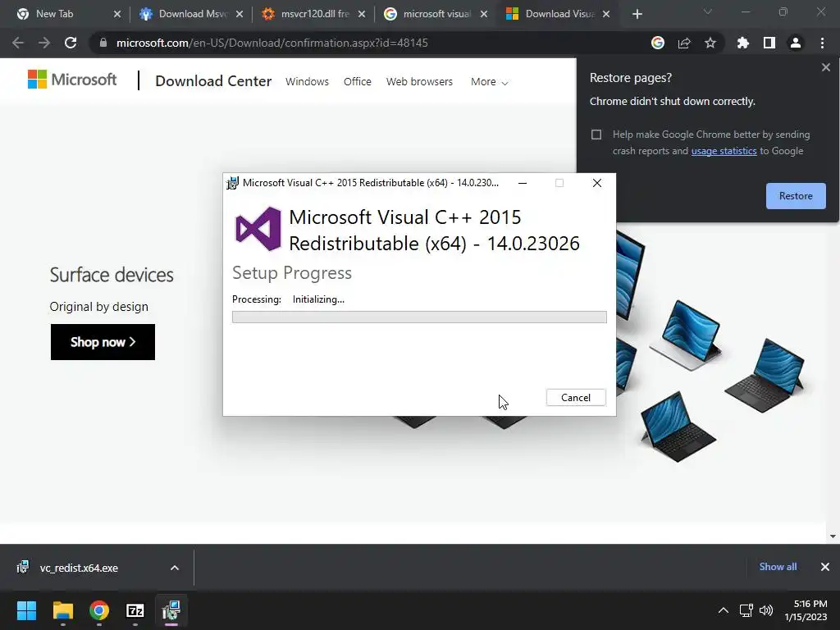Click the Restore button

pos(796,196)
